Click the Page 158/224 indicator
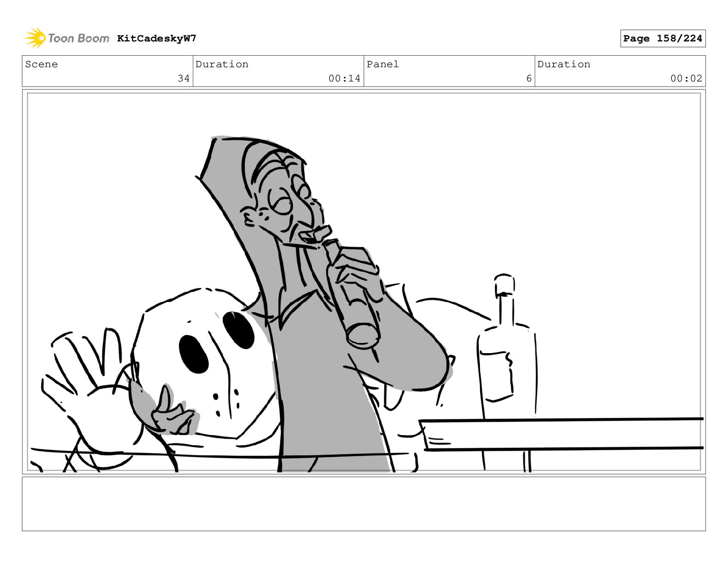Image resolution: width=728 pixels, height=564 pixels. pyautogui.click(x=663, y=38)
